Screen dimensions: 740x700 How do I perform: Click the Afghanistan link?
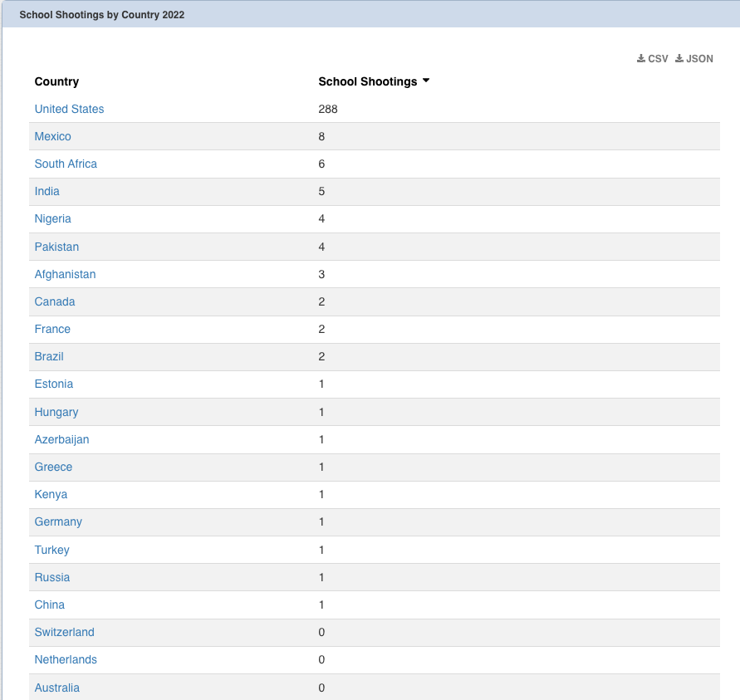[x=65, y=274]
